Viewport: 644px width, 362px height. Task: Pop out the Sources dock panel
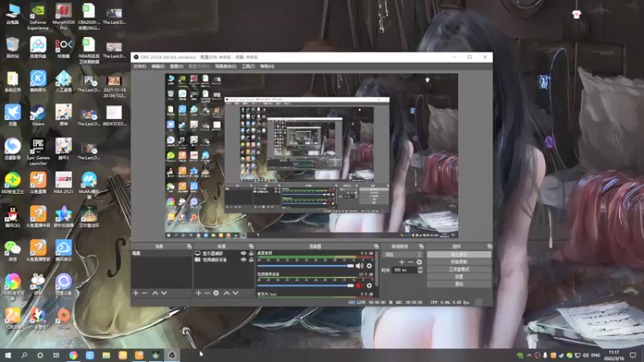click(251, 246)
